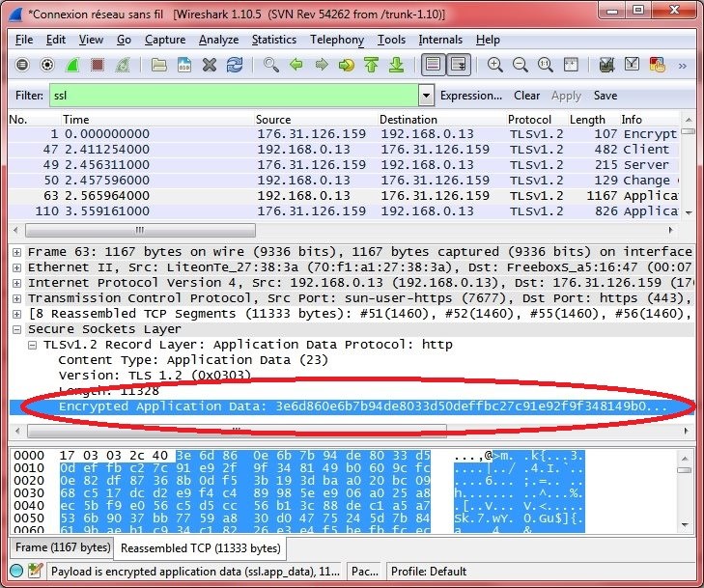This screenshot has width=704, height=588.
Task: Open the filter history dropdown arrow
Action: pos(426,96)
